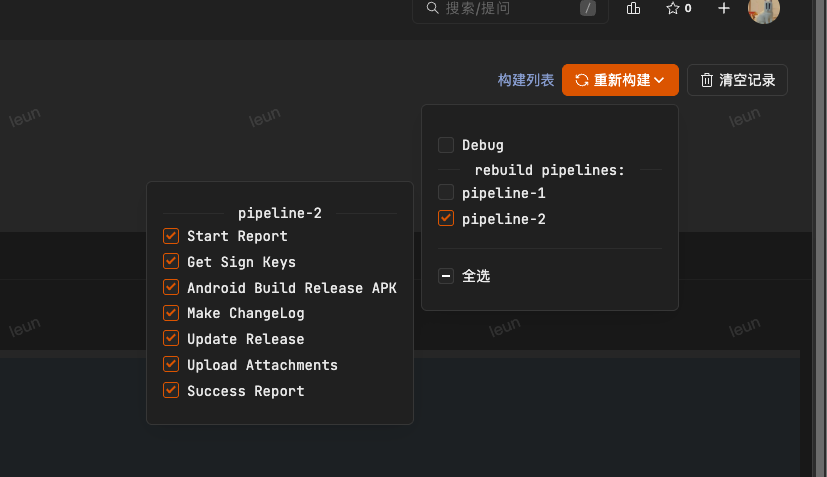
Task: Click the trash icon on 清空记录
Action: pyautogui.click(x=707, y=80)
